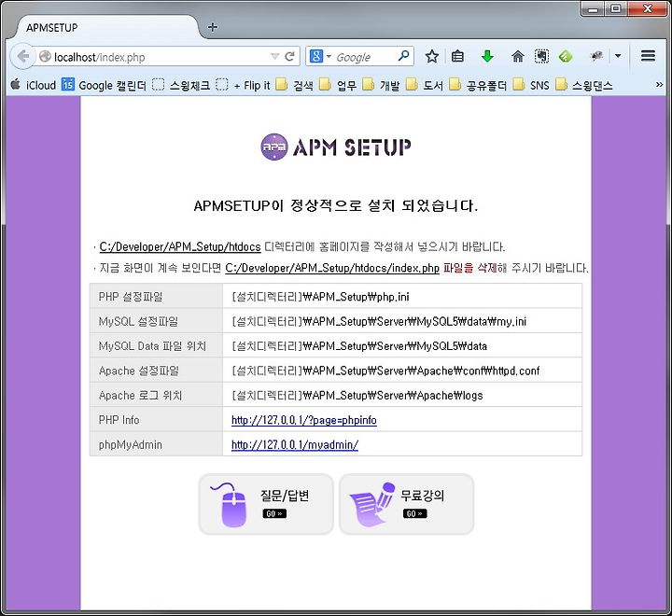Screen dimensions: 672x616
Task: Reload the page with the refresh icon
Action: [290, 56]
